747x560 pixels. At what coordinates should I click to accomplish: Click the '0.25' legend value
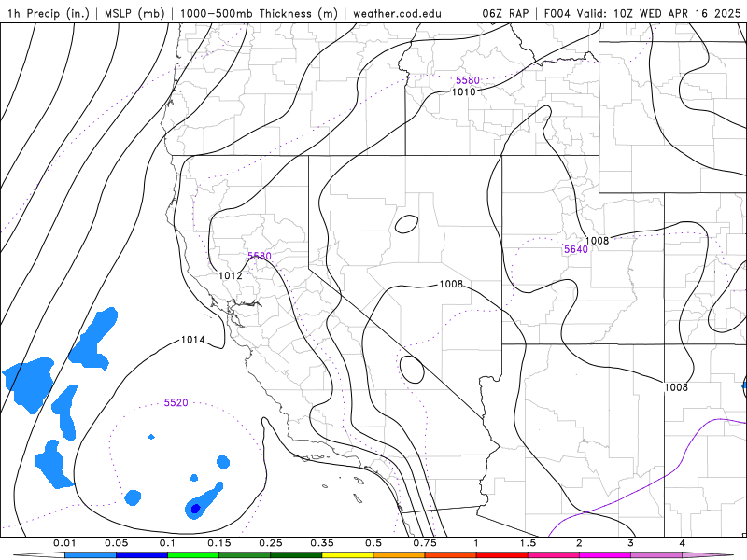pos(271,543)
